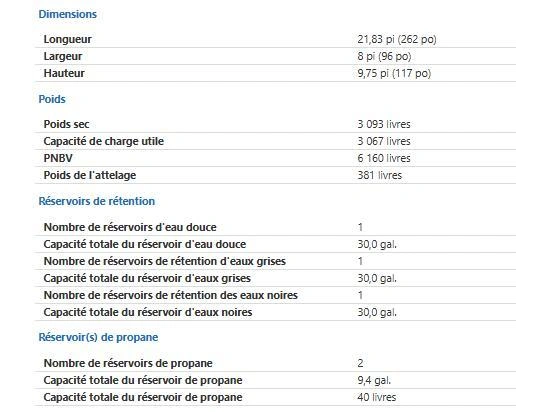549x412 pixels.
Task: Click the Poids section heading
Action: tap(52, 99)
